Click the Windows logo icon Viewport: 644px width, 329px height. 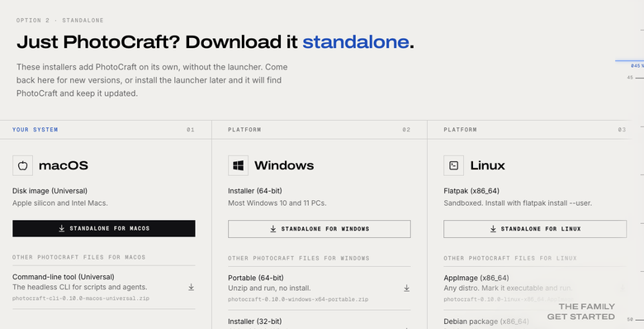tap(239, 165)
